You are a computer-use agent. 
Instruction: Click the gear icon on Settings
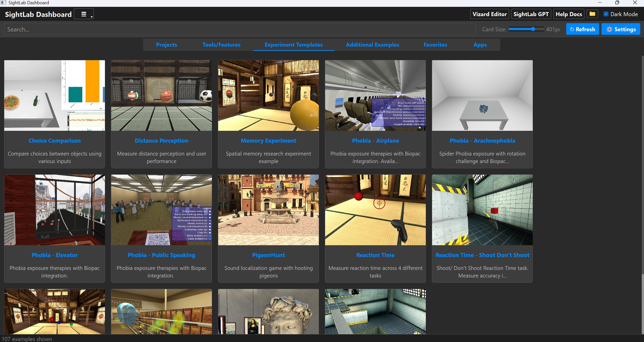point(609,29)
